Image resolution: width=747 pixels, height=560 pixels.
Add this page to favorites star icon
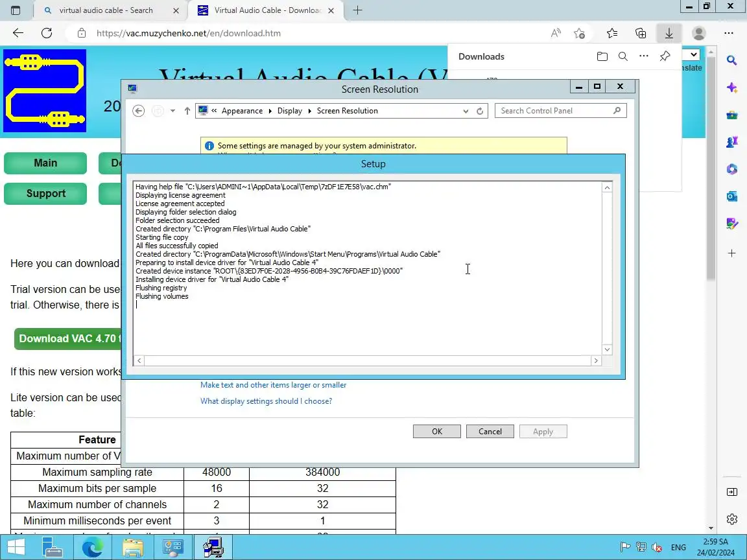point(579,33)
